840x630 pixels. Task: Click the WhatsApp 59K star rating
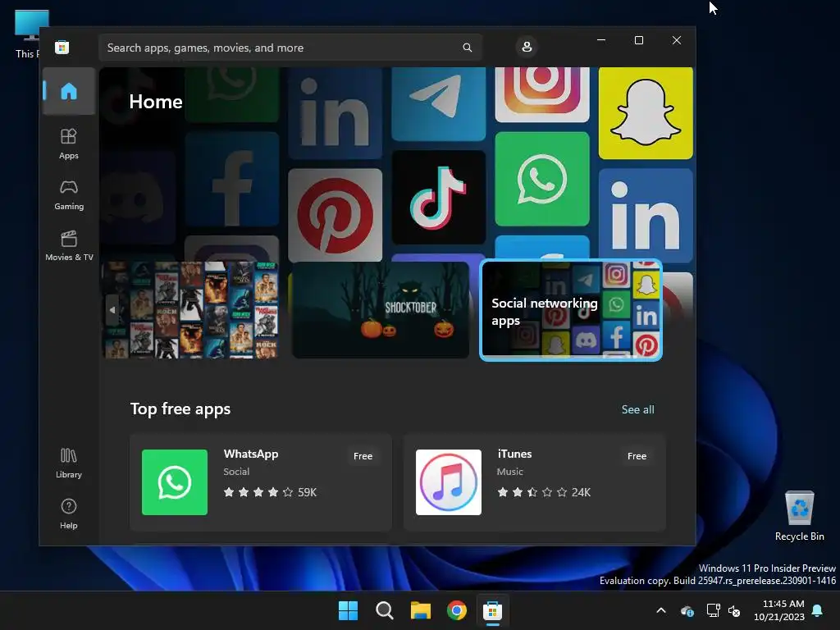tap(270, 492)
